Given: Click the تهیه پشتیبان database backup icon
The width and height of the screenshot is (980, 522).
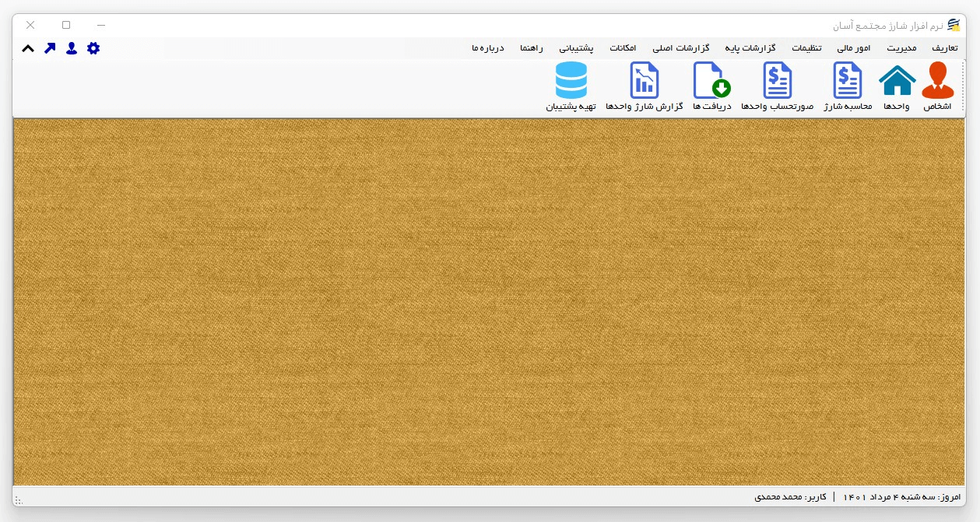Looking at the screenshot, I should [x=571, y=86].
